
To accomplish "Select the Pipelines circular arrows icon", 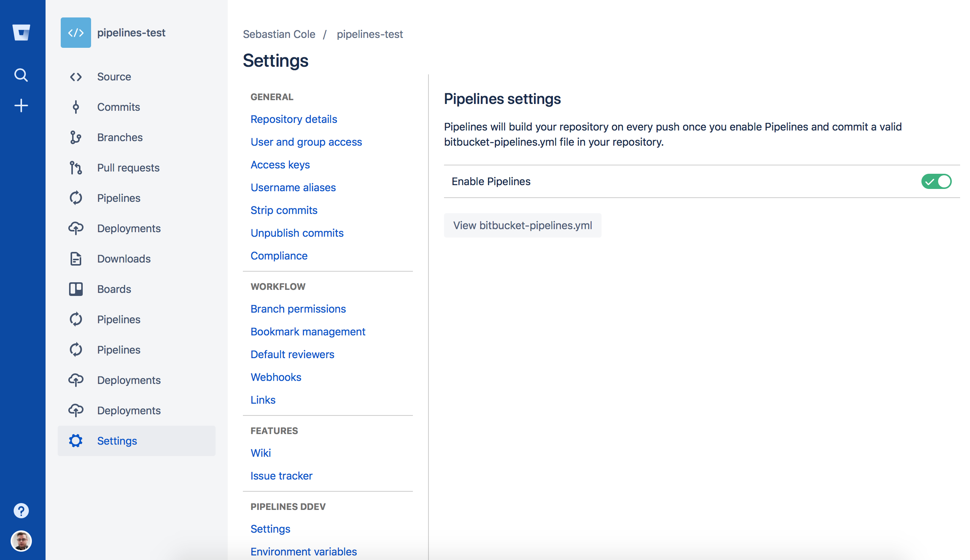I will click(76, 198).
